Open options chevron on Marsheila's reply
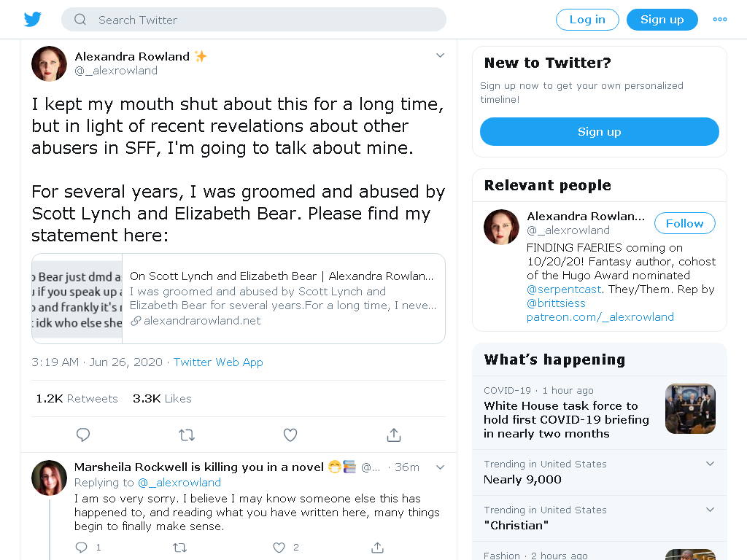The width and height of the screenshot is (747, 560). point(440,467)
